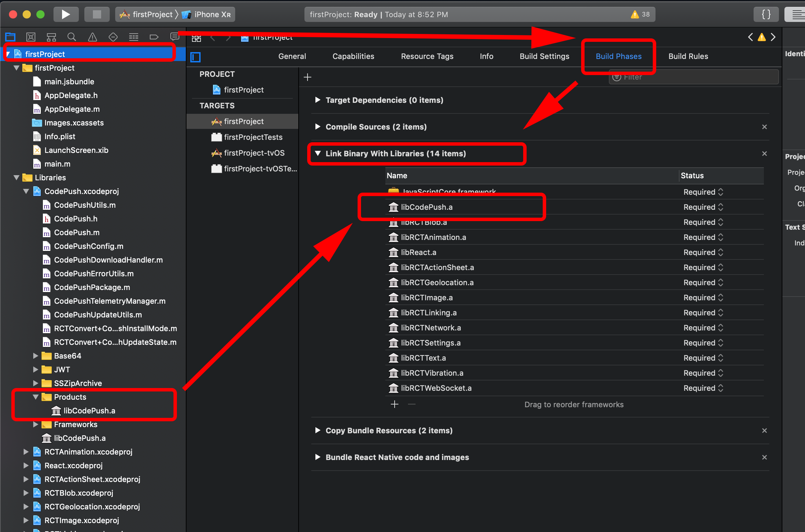
Task: Click the warning count indicator showing 38
Action: 640,14
